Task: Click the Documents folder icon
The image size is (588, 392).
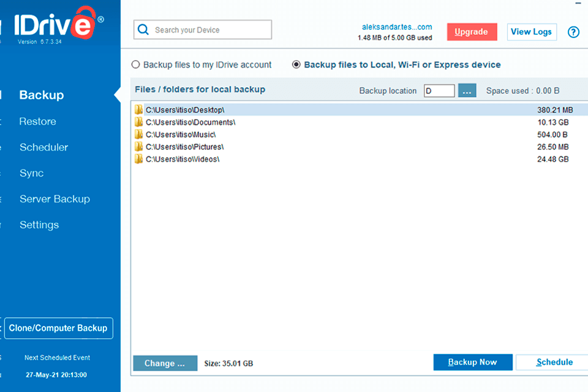Action: pos(138,122)
